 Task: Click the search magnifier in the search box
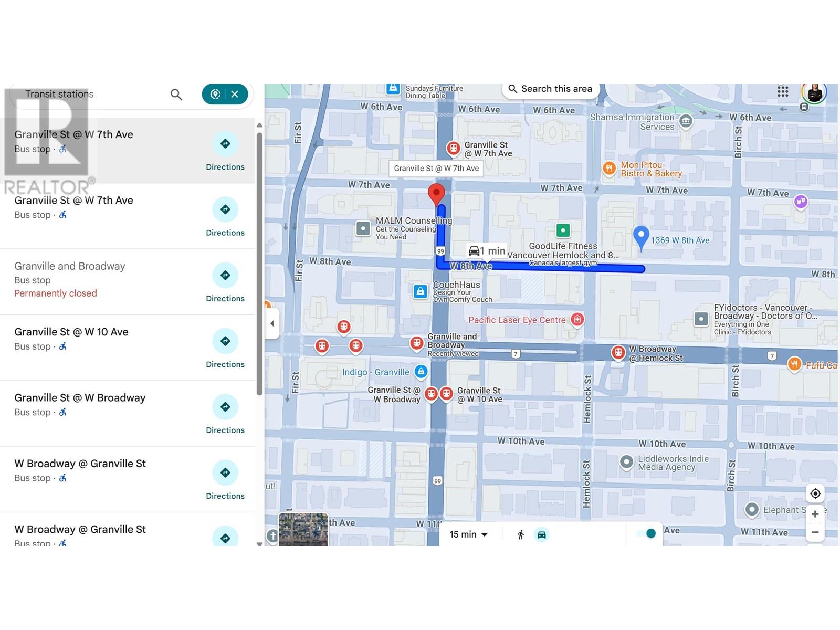click(176, 94)
